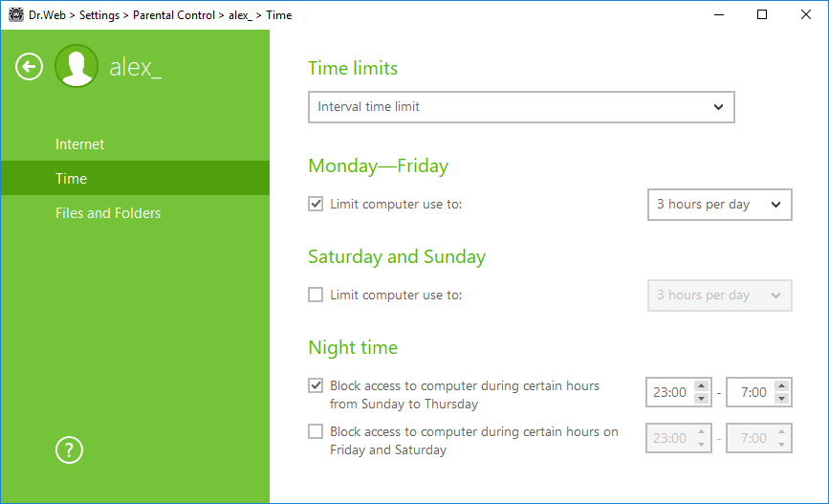
Task: Click the 23:00 Sunday–Thursday time field
Action: pos(670,392)
